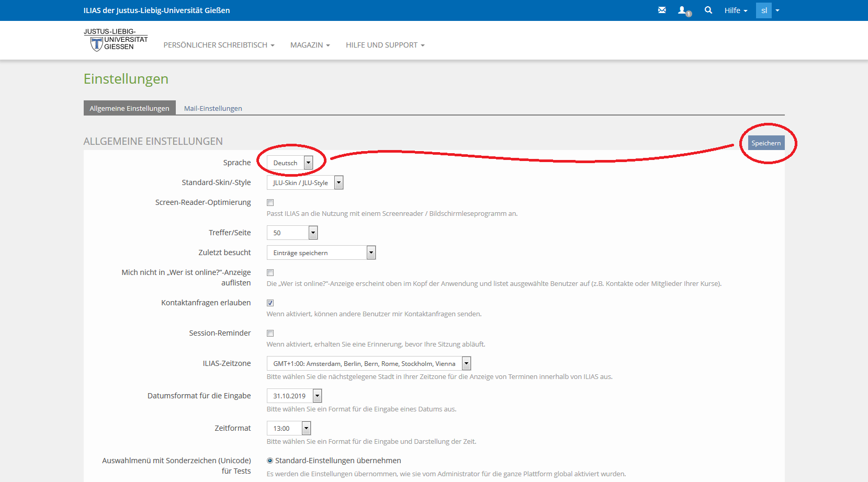Image resolution: width=868 pixels, height=482 pixels.
Task: Open the mail envelope icon
Action: pos(662,10)
